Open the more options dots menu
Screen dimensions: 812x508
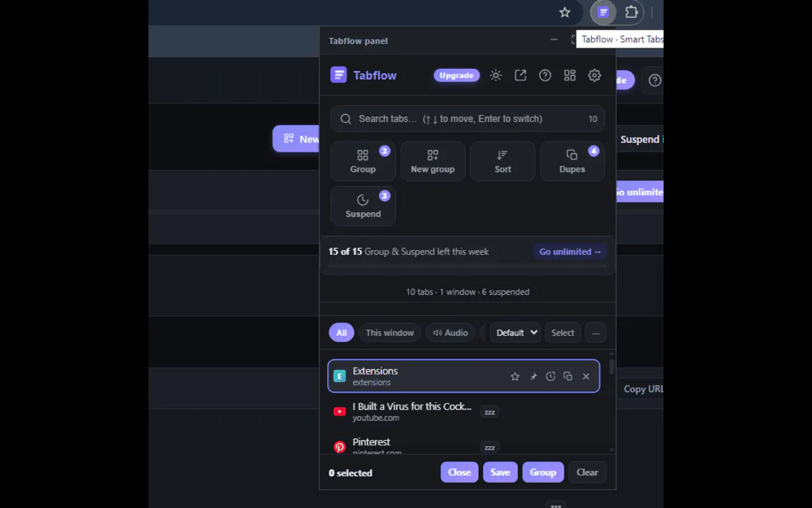tap(596, 333)
